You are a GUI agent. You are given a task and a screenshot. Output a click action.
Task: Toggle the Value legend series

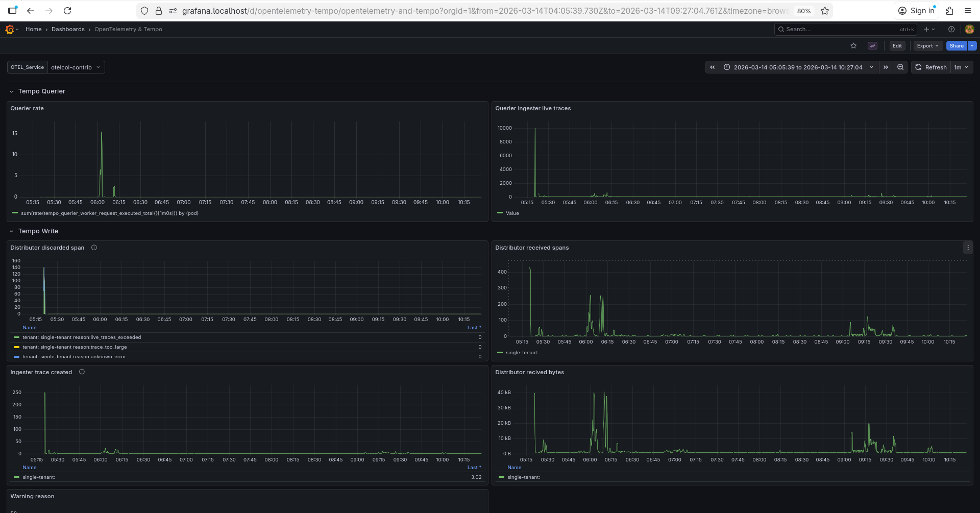(x=512, y=213)
